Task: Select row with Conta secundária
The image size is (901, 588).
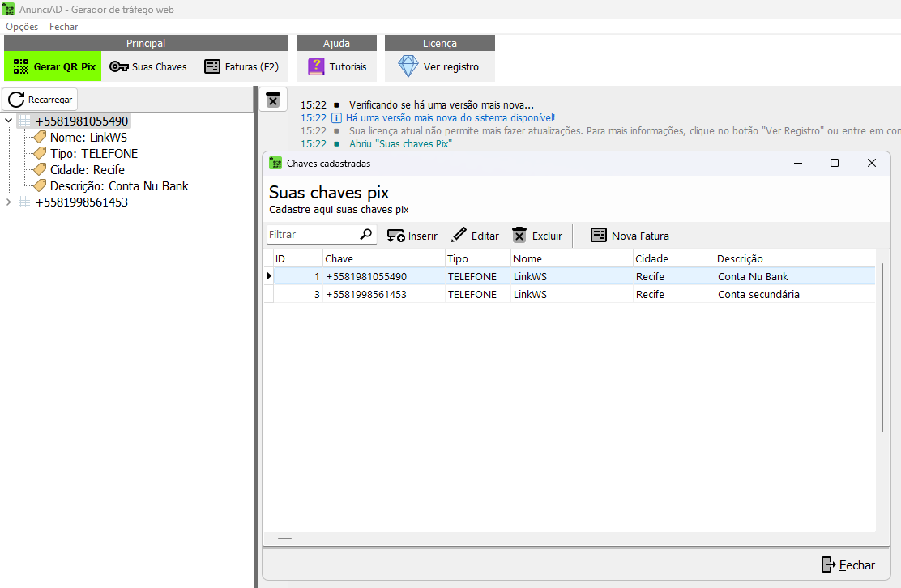Action: click(567, 295)
